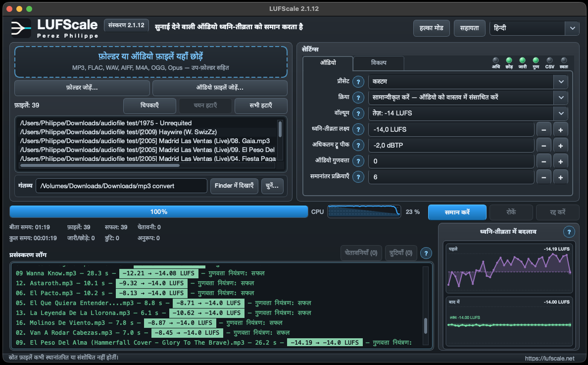Click the बाद में loudness chart

point(509,321)
